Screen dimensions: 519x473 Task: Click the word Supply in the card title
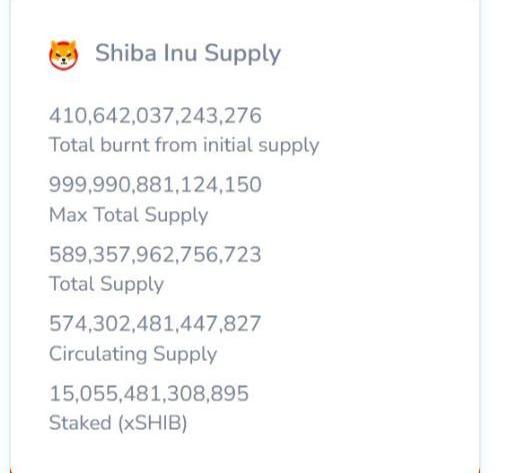(243, 55)
